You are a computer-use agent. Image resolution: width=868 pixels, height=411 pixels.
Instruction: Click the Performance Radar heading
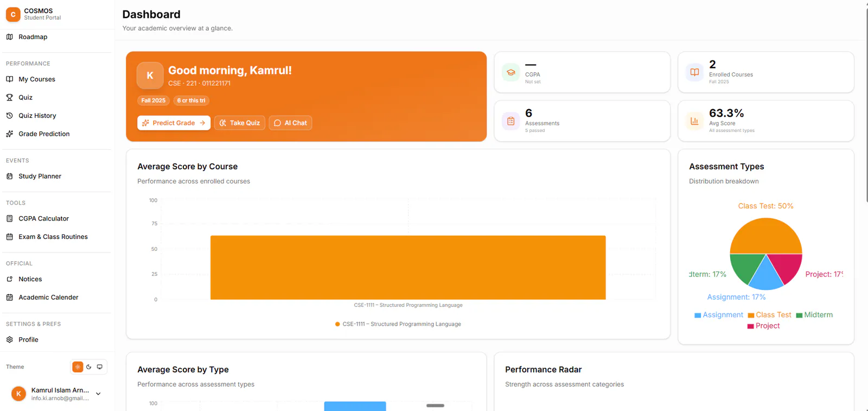(543, 370)
